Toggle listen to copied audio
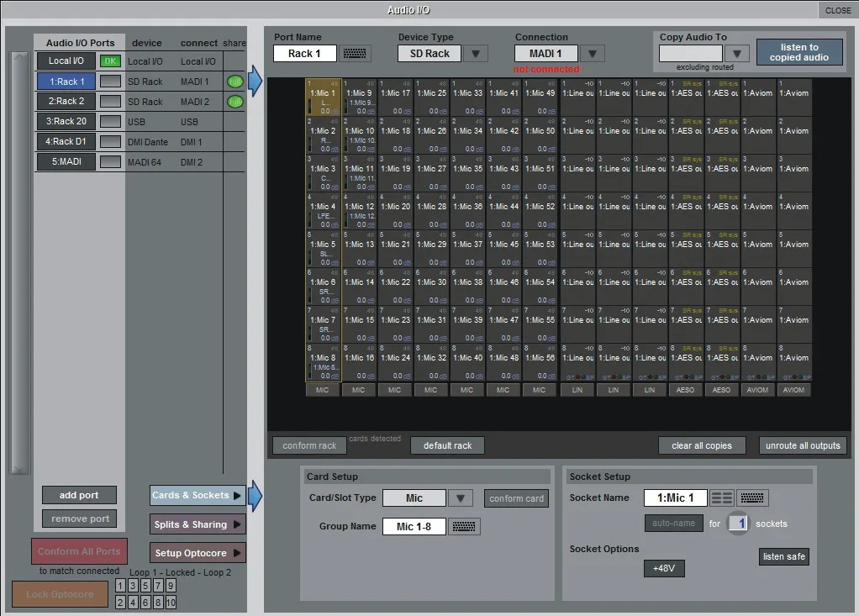Viewport: 859px width, 616px height. 799,52
